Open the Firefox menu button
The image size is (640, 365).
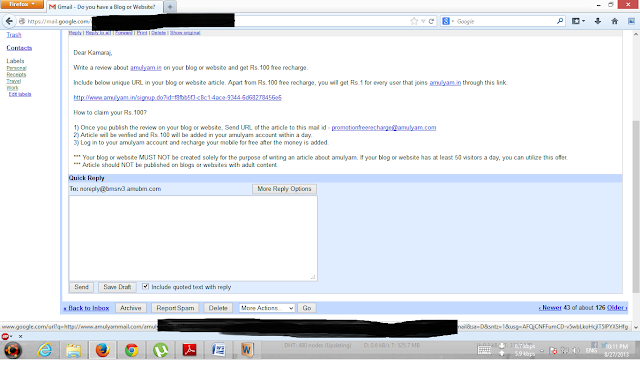point(22,4)
